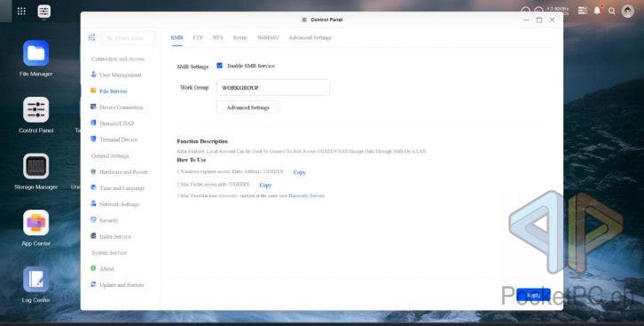
Task: Open the File Manager desktop icon
Action: [x=36, y=53]
